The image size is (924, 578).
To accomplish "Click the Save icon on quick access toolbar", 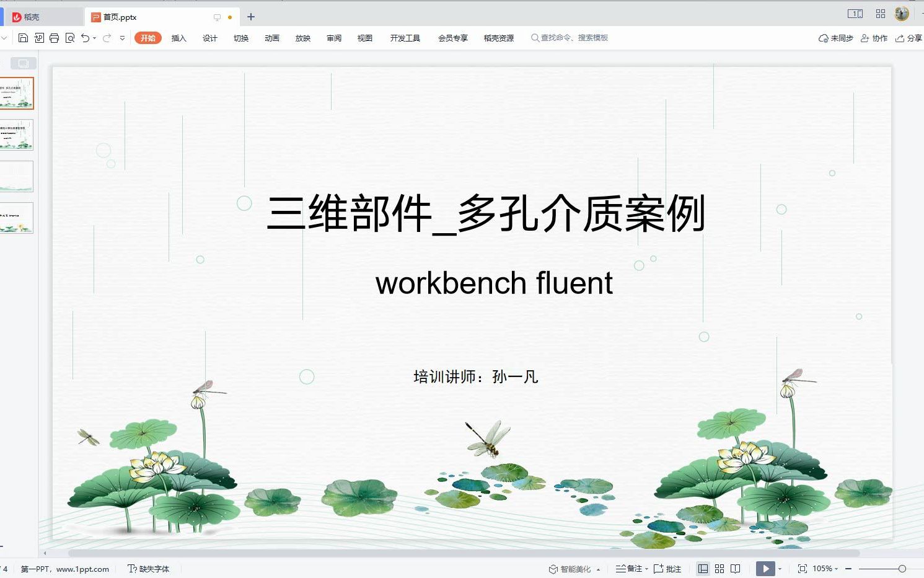I will point(23,38).
